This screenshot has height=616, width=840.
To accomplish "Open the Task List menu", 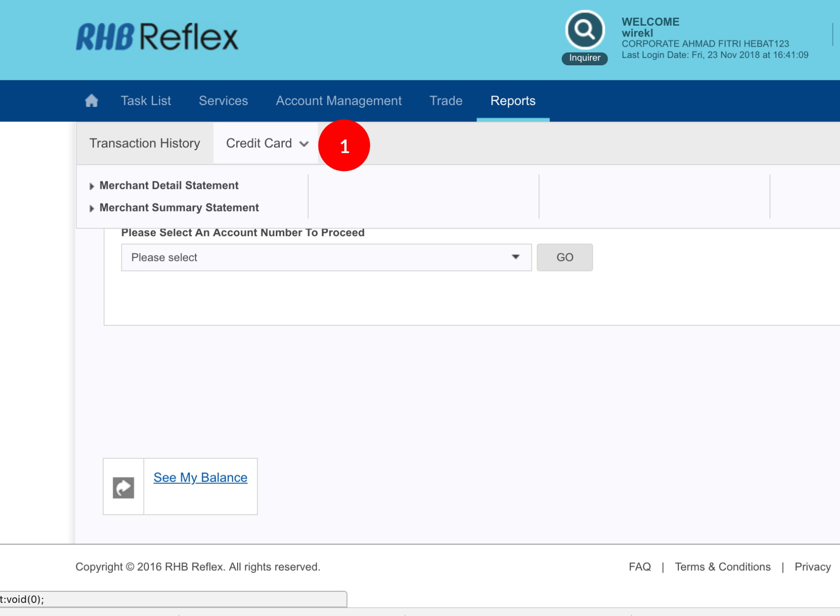I will pyautogui.click(x=146, y=101).
